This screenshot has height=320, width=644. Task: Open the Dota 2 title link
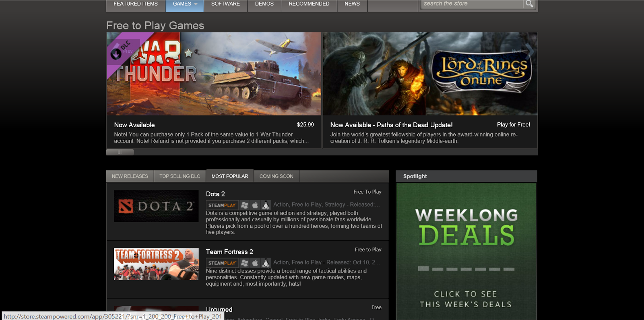(x=215, y=194)
